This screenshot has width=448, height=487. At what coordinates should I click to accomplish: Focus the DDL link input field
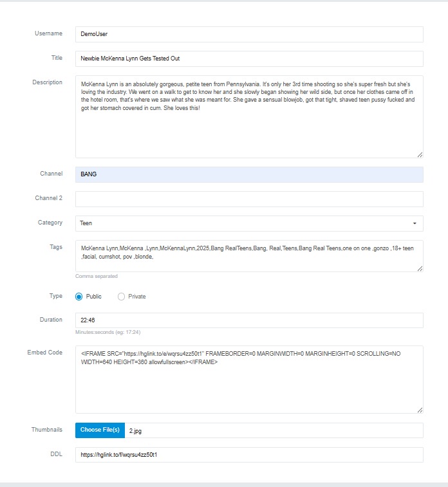coord(249,455)
